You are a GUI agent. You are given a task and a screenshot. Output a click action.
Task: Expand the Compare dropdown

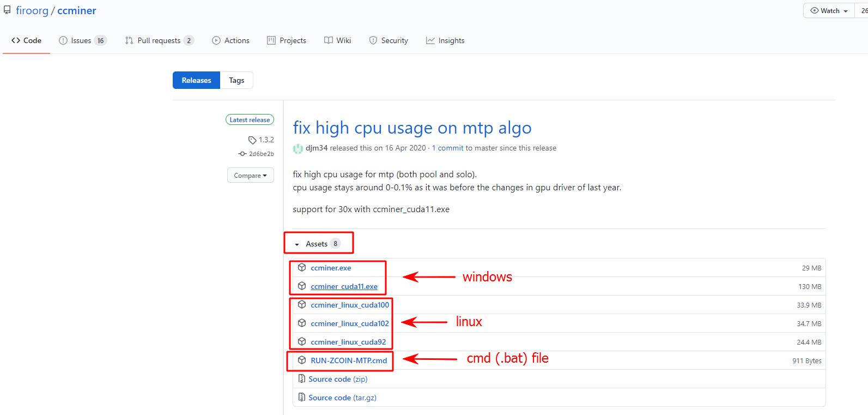pyautogui.click(x=251, y=176)
